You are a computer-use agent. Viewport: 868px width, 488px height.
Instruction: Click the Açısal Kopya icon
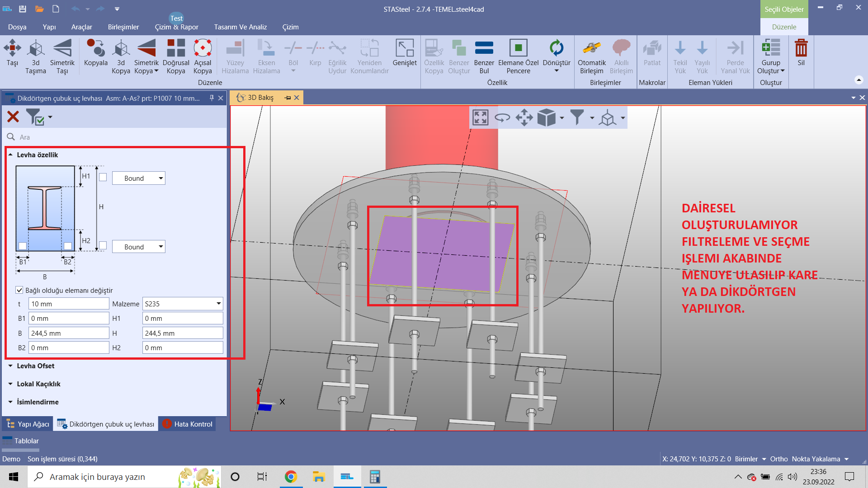coord(203,48)
